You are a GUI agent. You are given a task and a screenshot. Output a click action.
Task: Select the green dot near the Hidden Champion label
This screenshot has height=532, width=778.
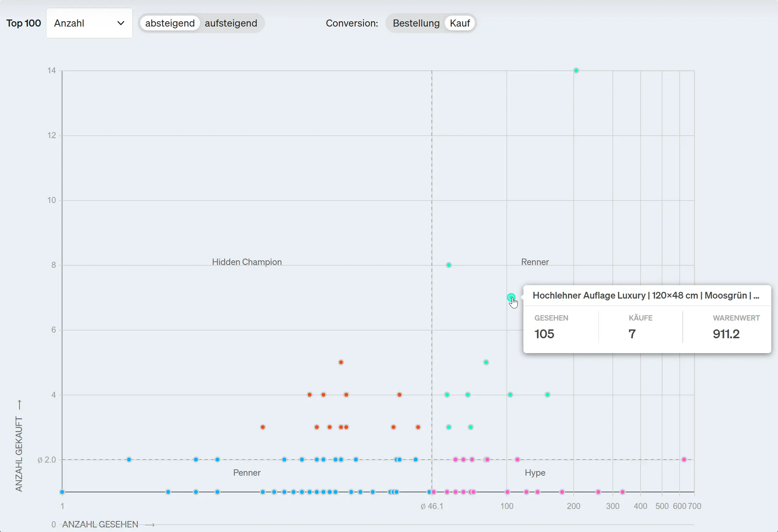coord(448,265)
